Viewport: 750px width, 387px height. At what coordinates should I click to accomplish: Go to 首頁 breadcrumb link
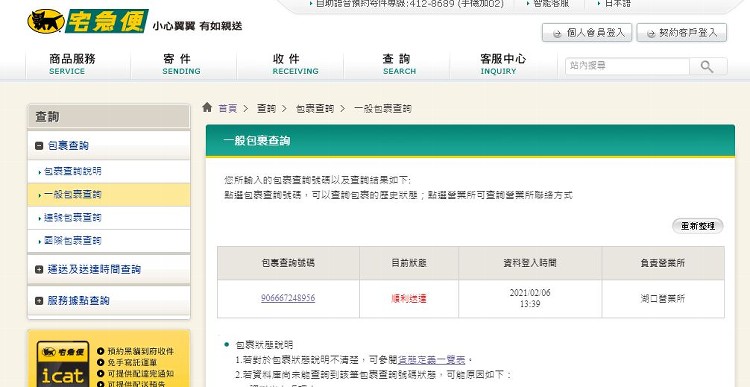point(227,109)
